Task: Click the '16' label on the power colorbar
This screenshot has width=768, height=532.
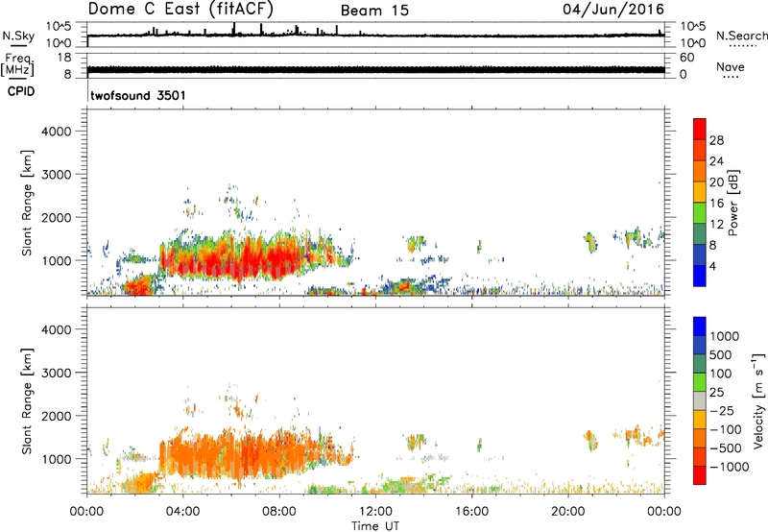Action: pos(716,204)
